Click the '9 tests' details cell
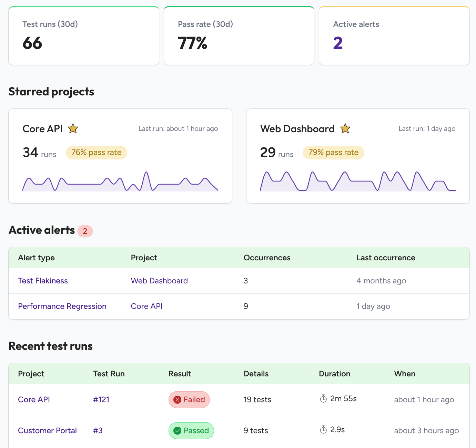Viewport: 476px width, 448px height. pos(256,430)
